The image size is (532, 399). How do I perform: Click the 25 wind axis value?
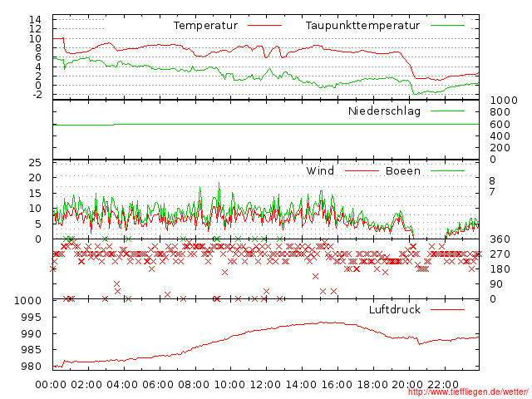coord(35,163)
